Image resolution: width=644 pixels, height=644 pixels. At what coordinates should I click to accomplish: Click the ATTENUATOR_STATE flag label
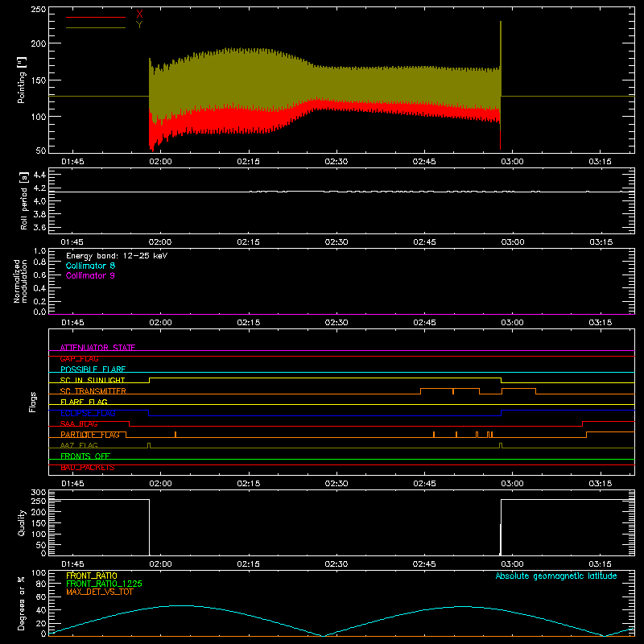coord(97,348)
